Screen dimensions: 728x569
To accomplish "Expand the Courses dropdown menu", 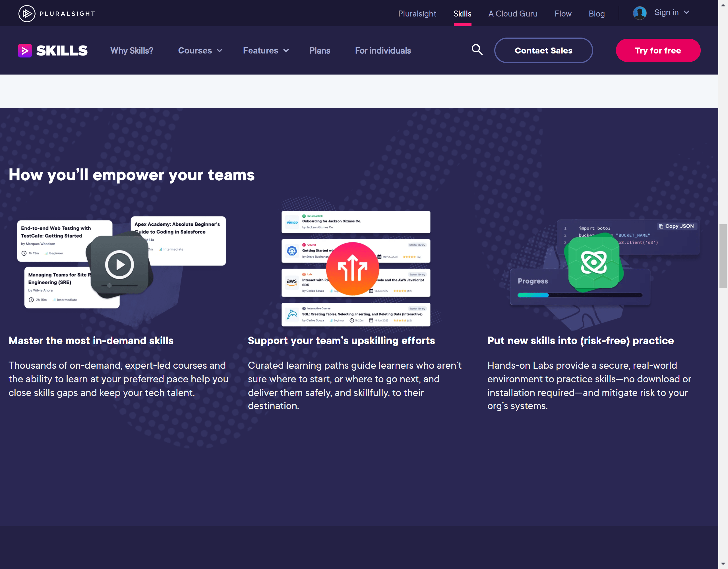I will click(200, 51).
